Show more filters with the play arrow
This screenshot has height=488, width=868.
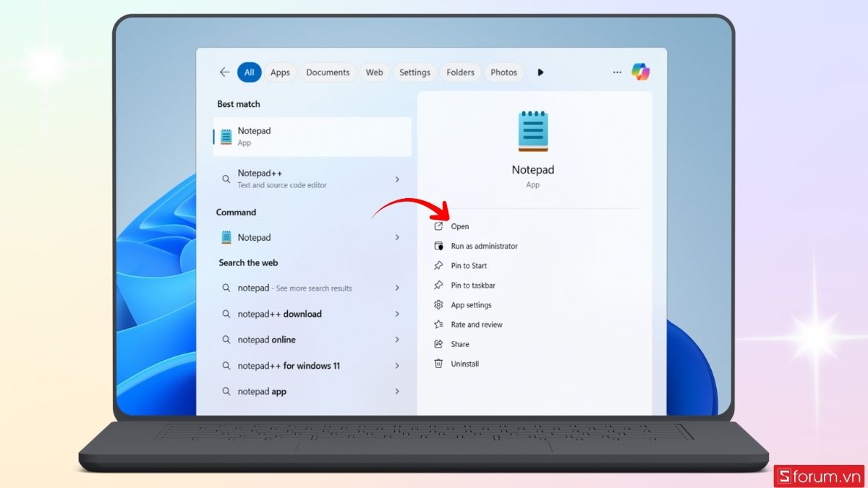[540, 72]
